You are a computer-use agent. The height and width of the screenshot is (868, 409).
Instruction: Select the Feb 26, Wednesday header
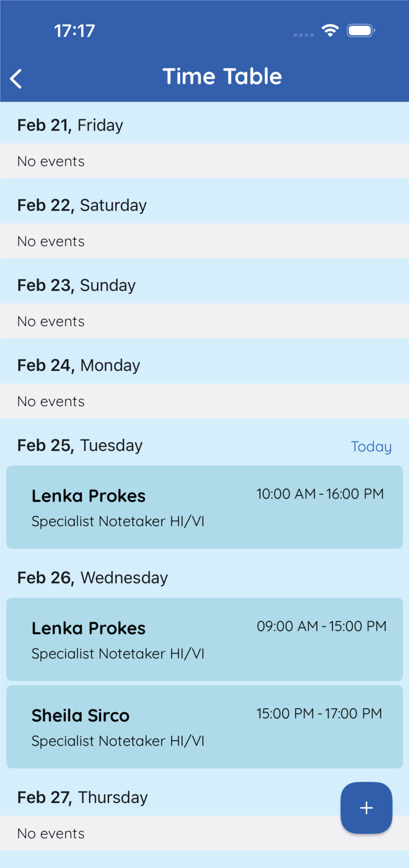[x=204, y=578]
